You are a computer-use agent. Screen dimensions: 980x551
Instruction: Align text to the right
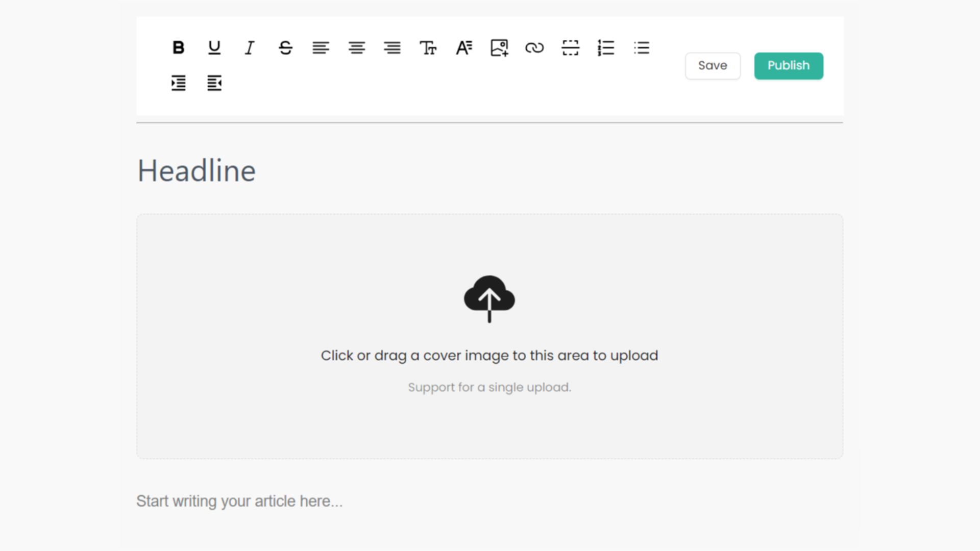(x=392, y=47)
